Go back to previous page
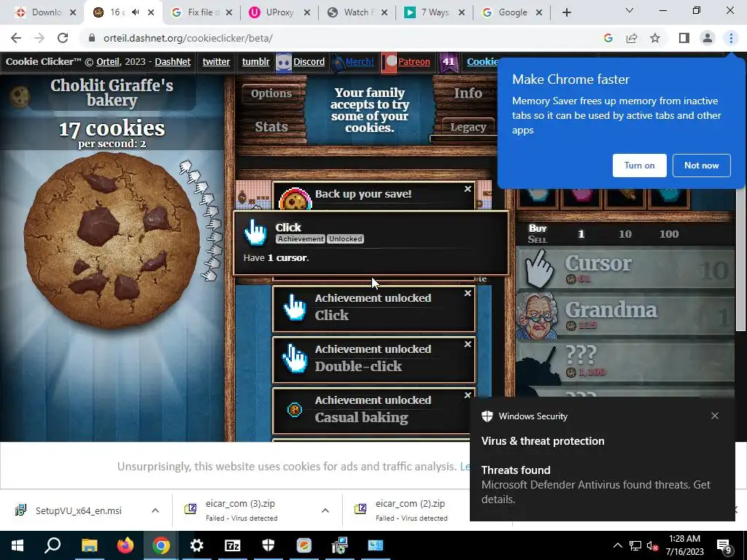Image resolution: width=747 pixels, height=560 pixels. (16, 38)
